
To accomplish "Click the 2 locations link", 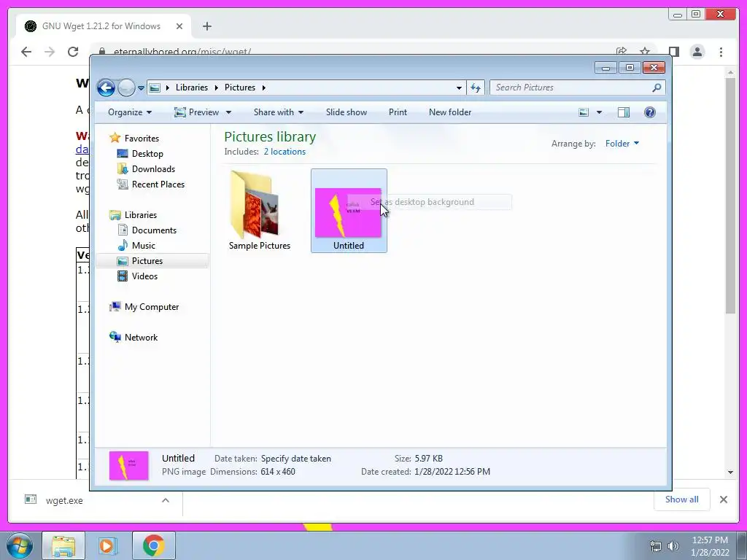I will 285,152.
